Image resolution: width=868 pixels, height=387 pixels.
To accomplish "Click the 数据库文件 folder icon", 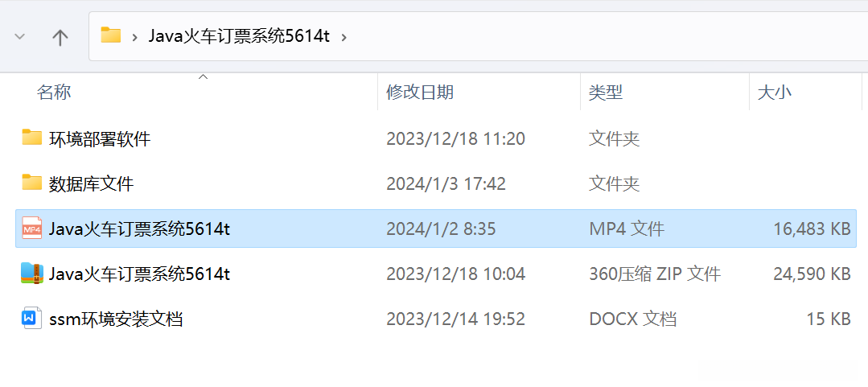I will click(x=32, y=182).
